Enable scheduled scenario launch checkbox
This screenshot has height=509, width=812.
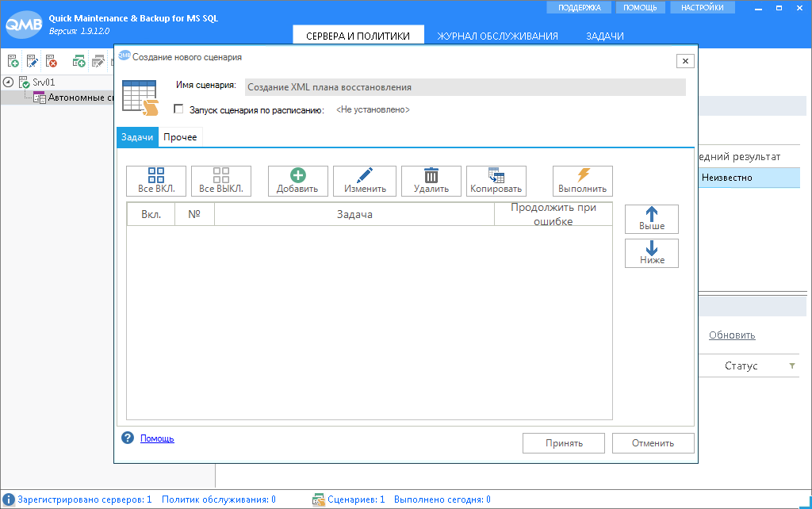click(178, 109)
